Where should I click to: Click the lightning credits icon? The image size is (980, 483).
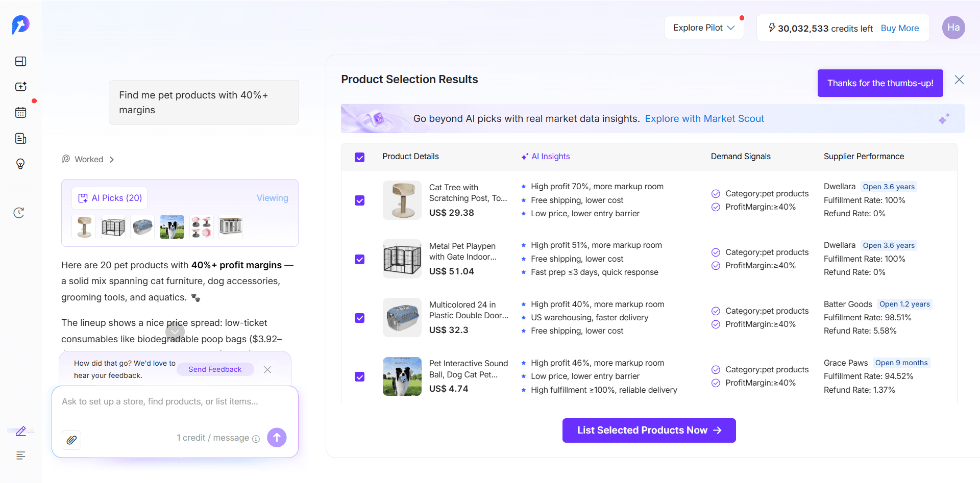click(772, 28)
